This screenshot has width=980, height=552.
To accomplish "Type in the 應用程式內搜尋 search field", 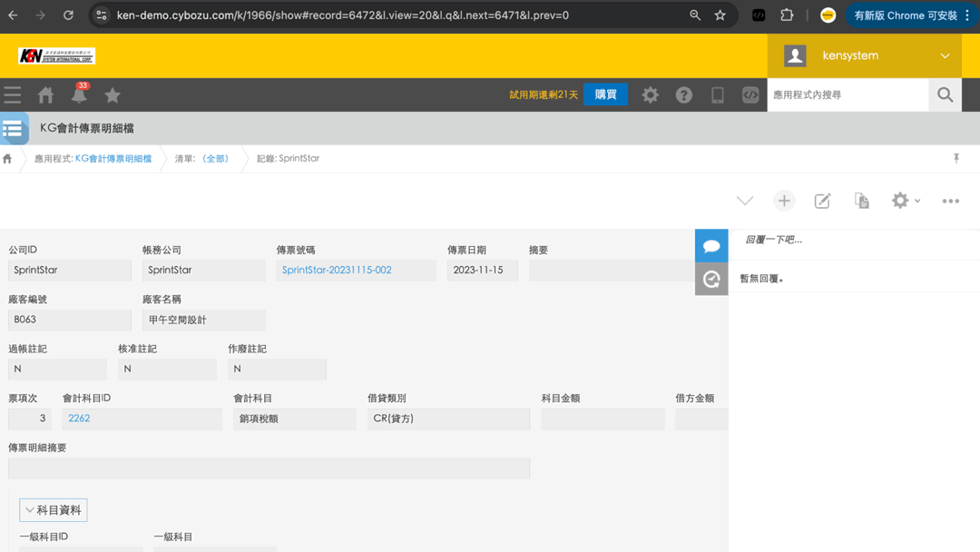I will pyautogui.click(x=848, y=95).
